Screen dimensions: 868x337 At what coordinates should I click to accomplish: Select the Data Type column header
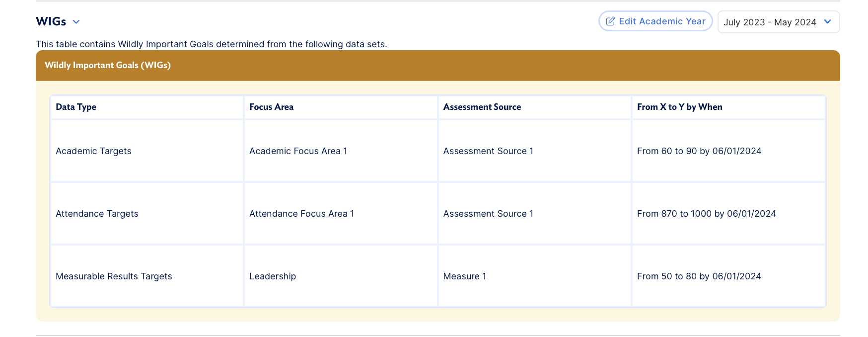coord(76,107)
